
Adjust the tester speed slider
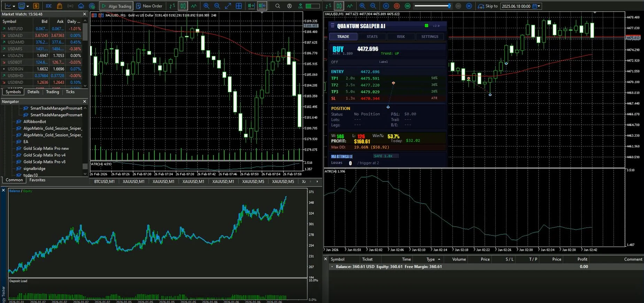[433, 6]
